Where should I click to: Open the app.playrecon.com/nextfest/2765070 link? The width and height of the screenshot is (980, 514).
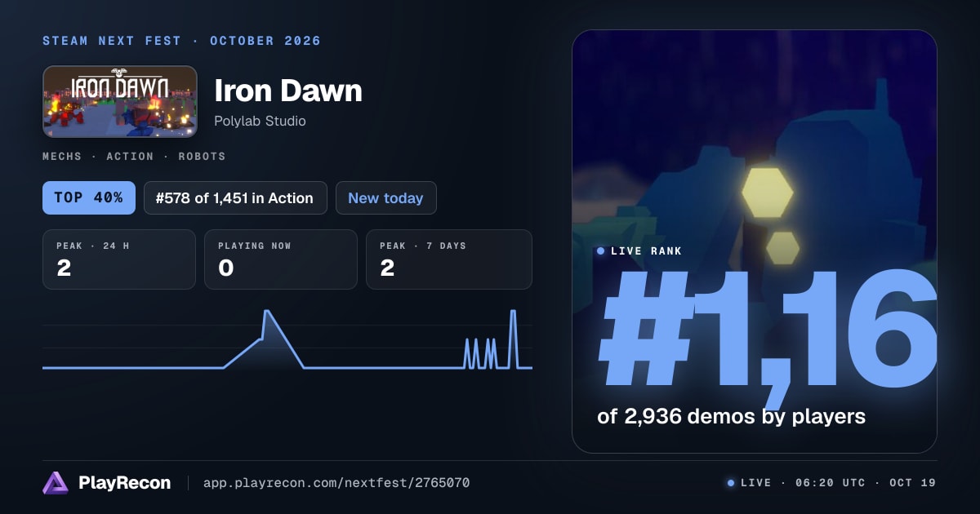(x=336, y=483)
